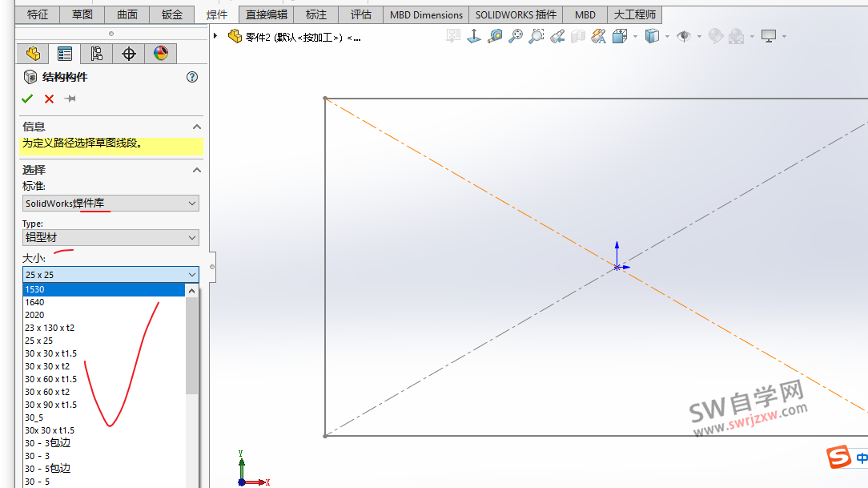Viewport: 868px width, 488px height.
Task: Select the Measure tool in the toolbar
Action: pos(496,36)
